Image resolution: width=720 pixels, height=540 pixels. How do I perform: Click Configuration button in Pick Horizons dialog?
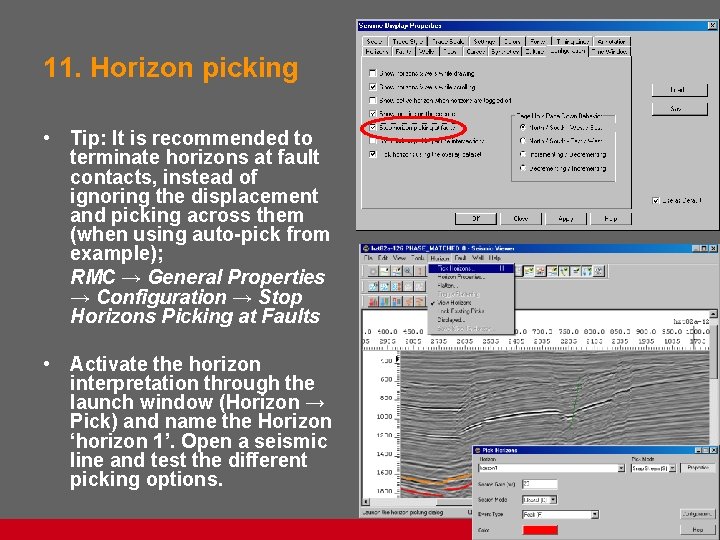point(698,514)
